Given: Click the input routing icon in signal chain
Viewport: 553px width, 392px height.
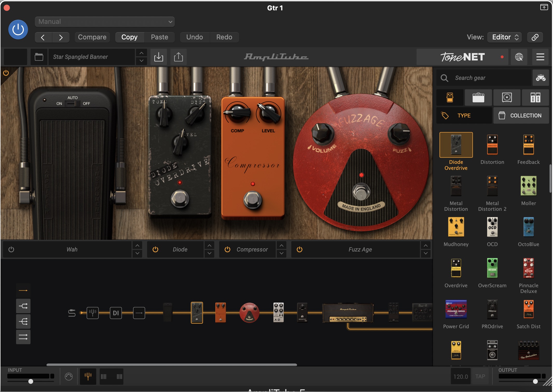Looking at the screenshot, I should pos(72,313).
